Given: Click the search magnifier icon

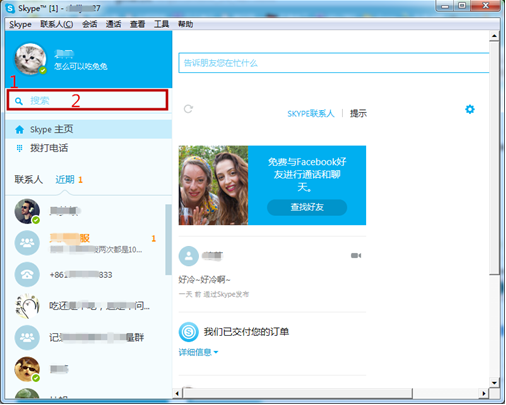Looking at the screenshot, I should [x=19, y=101].
